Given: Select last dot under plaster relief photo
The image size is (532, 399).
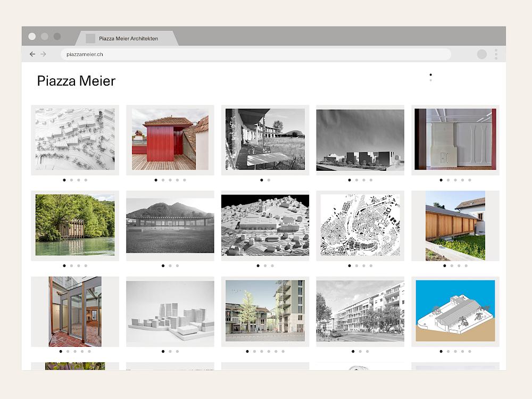Looking at the screenshot, I should click(x=470, y=180).
